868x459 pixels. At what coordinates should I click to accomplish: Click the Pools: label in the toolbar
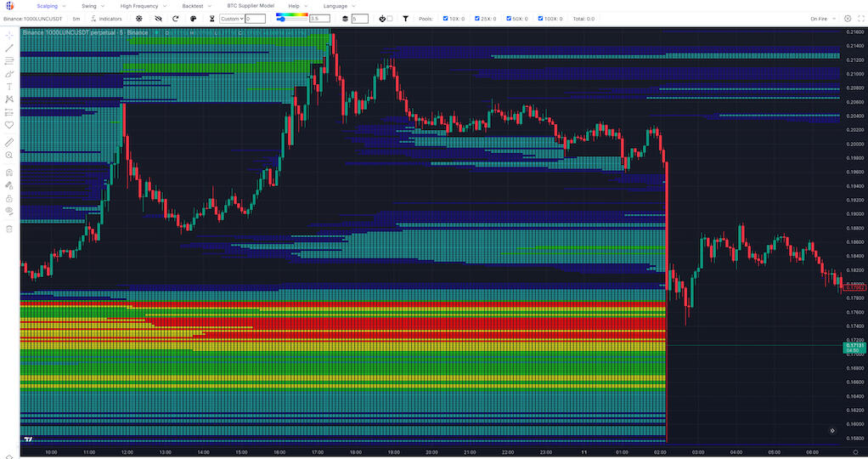(426, 19)
